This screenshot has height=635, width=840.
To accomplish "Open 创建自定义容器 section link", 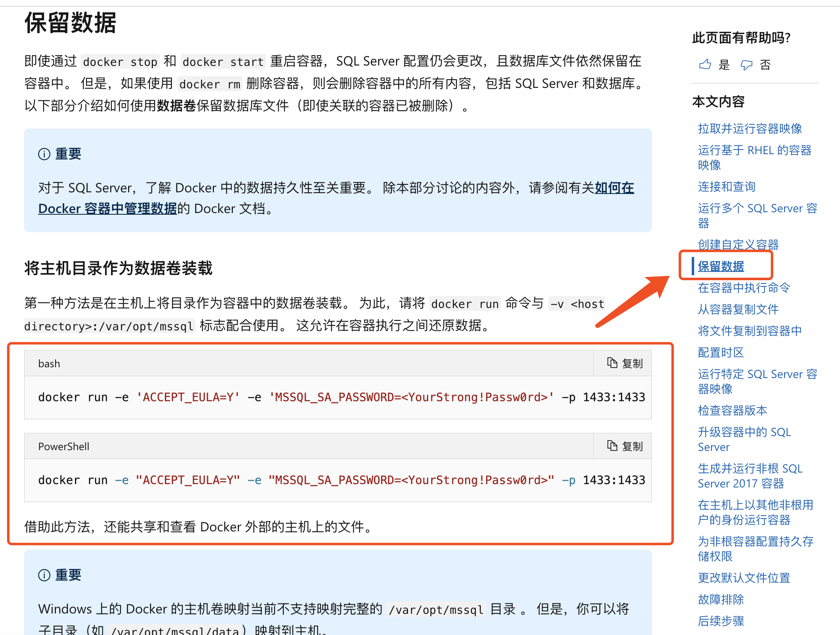I will (738, 245).
